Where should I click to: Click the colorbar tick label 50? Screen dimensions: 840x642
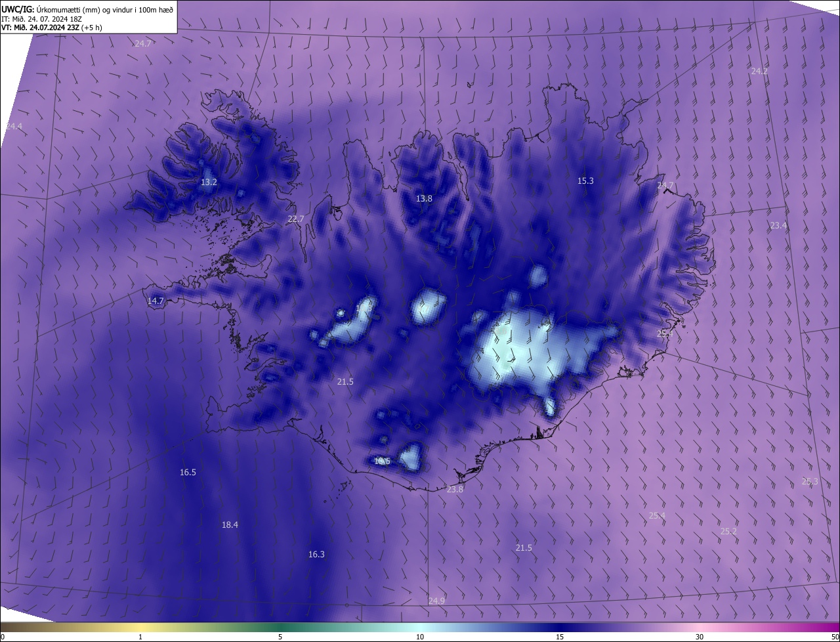coord(835,637)
